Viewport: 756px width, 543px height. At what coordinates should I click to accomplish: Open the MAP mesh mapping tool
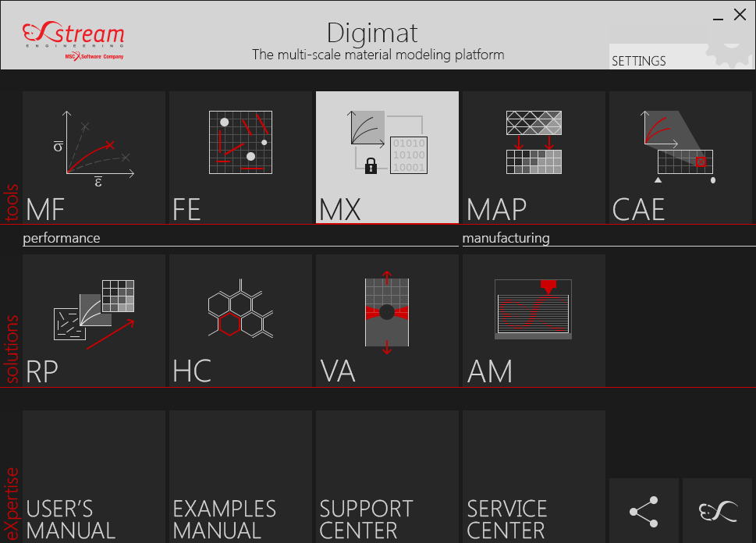[534, 158]
